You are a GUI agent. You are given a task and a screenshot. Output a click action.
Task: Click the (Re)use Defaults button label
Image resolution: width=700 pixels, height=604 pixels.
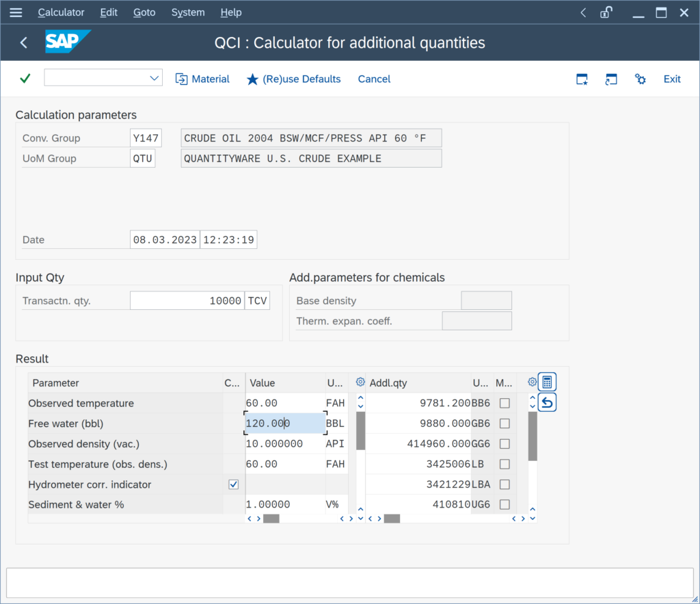pos(301,79)
